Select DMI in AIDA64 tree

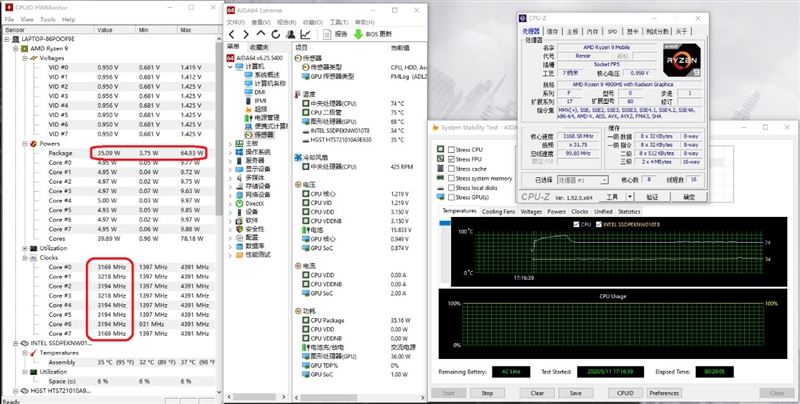255,92
